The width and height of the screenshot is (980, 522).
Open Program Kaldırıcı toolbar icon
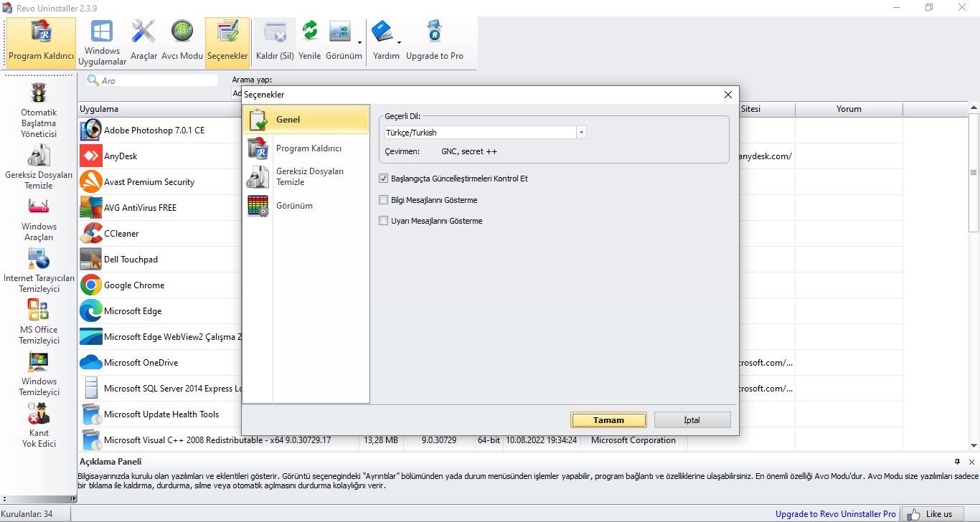click(x=42, y=42)
